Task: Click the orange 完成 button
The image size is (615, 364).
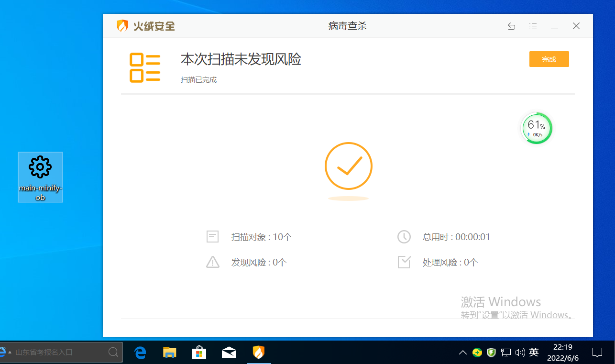Action: click(549, 59)
